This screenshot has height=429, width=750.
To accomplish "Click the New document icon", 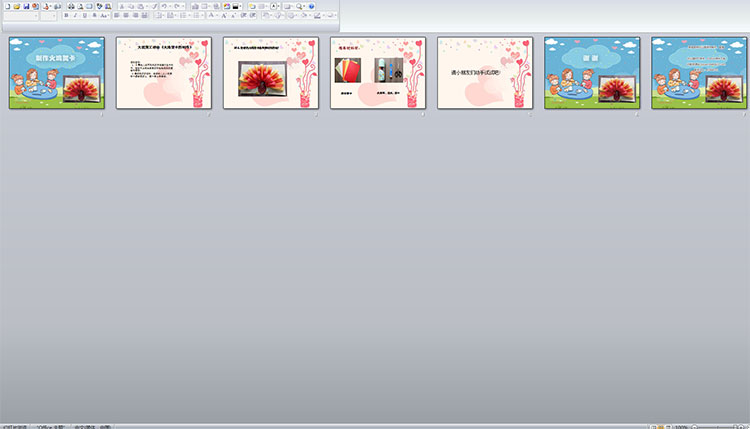I will point(8,7).
